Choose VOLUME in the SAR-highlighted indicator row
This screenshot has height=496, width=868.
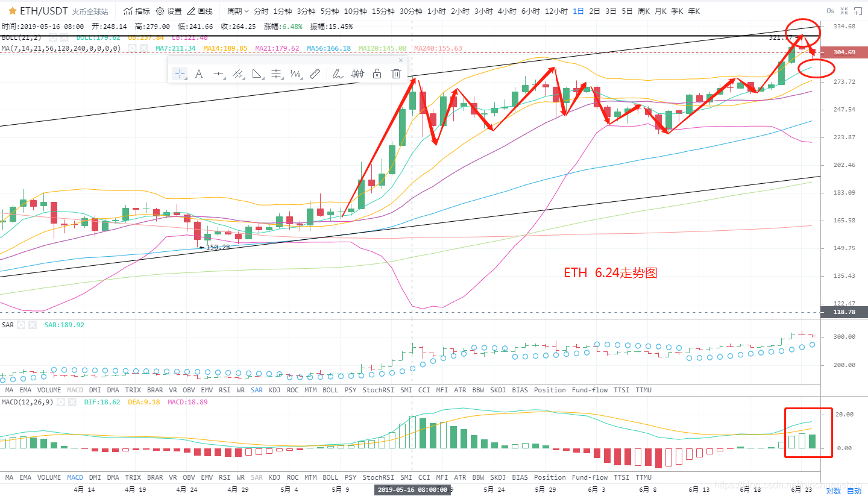click(x=49, y=390)
